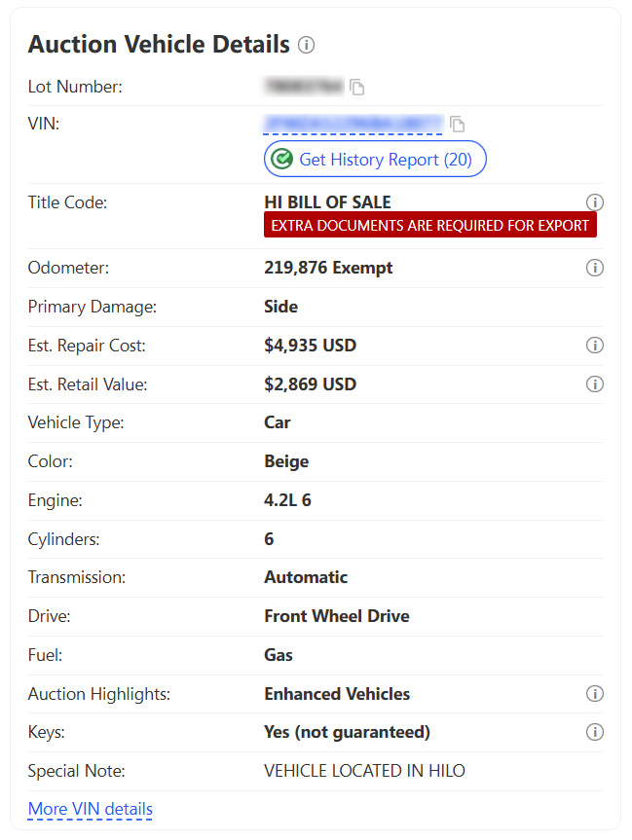Click the $4,935 USD repair cost value

coord(310,346)
